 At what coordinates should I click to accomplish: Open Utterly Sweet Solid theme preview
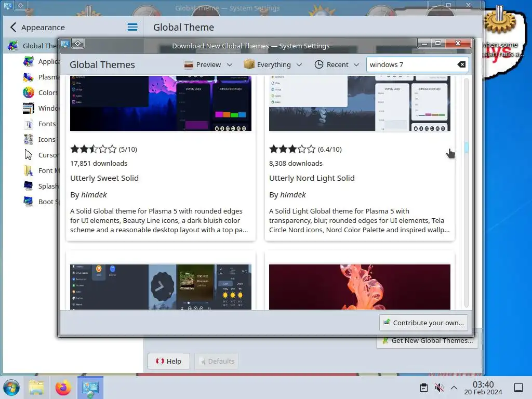point(161,103)
